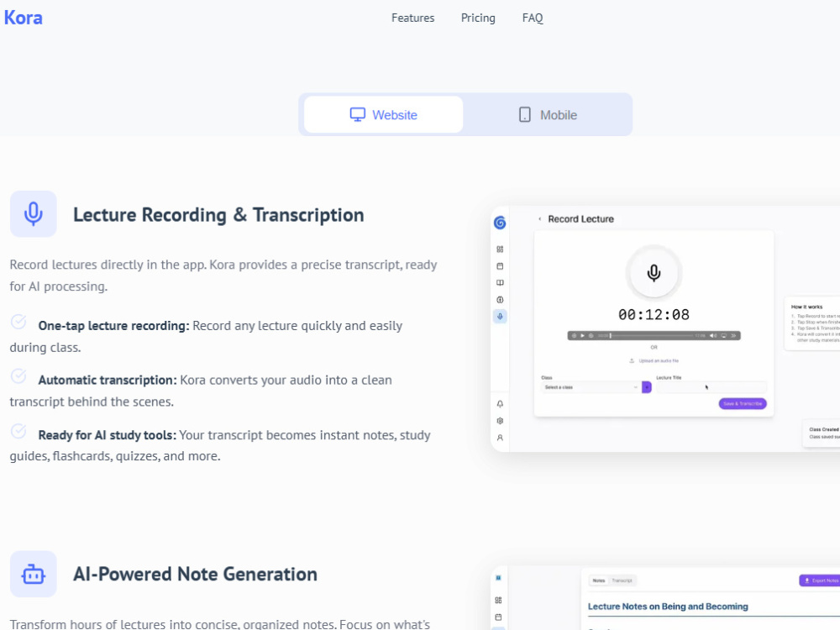Switch to the Mobile tab
840x630 pixels.
tap(548, 114)
